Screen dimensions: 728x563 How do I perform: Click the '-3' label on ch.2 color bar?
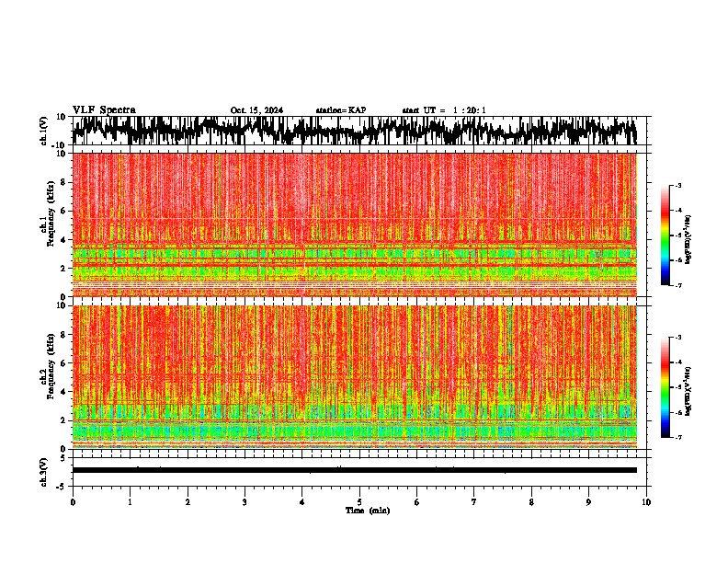coord(677,338)
